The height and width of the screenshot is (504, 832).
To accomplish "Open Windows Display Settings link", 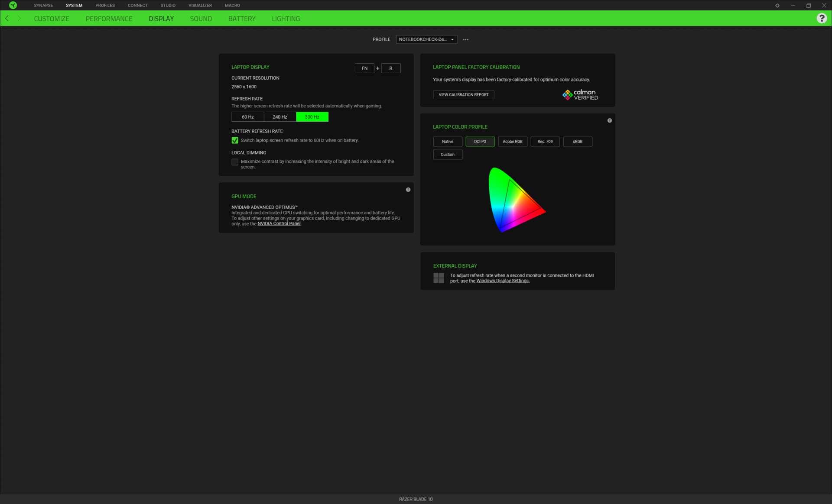I will click(503, 281).
